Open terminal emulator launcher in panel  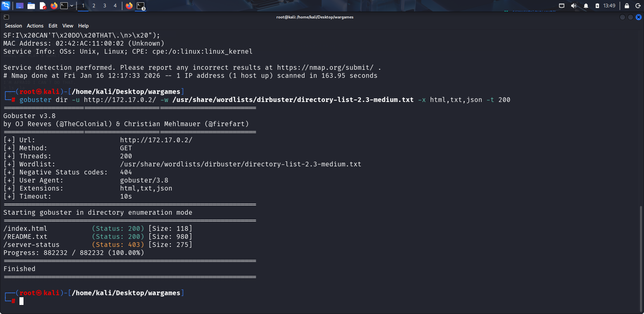64,6
